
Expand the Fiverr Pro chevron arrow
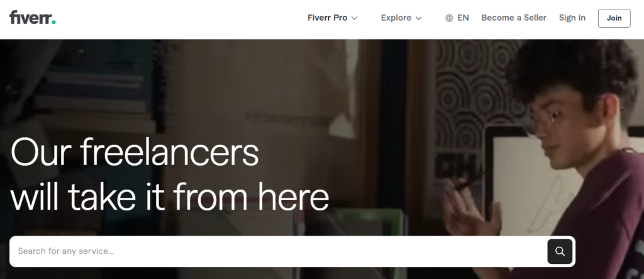pyautogui.click(x=355, y=18)
